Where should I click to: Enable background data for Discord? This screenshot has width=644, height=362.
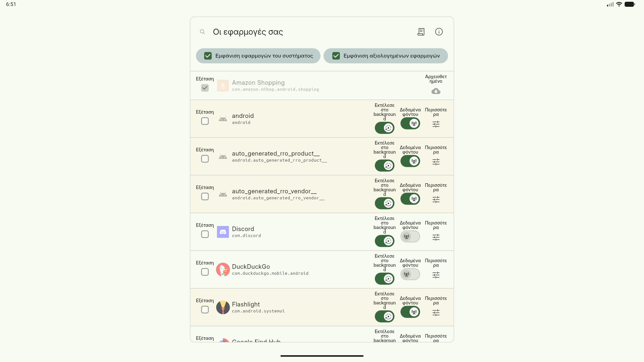pyautogui.click(x=410, y=237)
